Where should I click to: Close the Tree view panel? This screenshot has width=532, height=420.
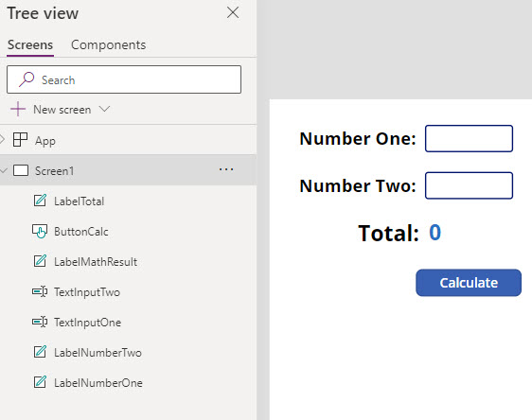[x=233, y=13]
